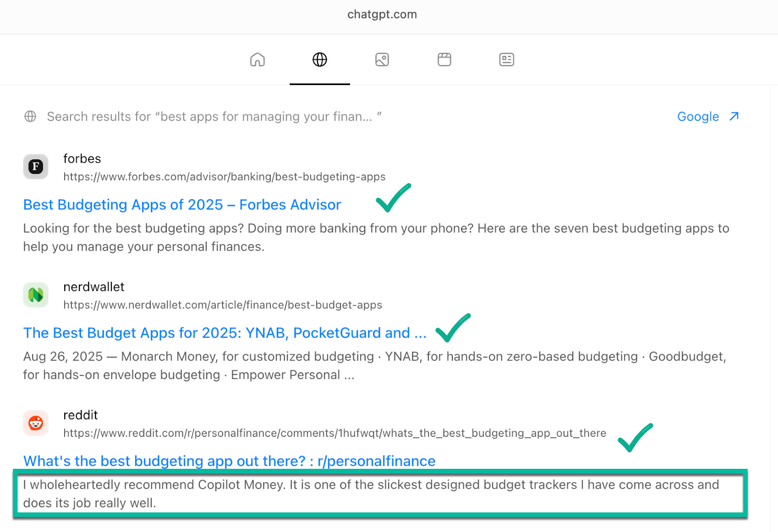Click the 'forbes' source name
Viewport: 778px width, 532px height.
click(x=82, y=159)
